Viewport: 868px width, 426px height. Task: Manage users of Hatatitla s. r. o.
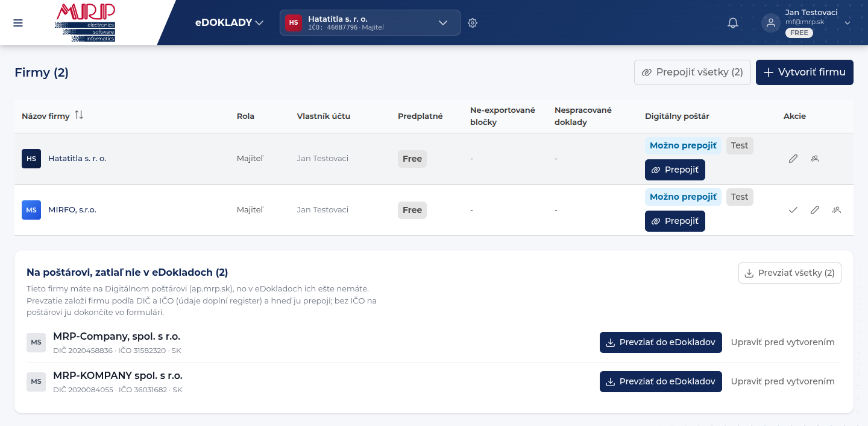tap(815, 159)
